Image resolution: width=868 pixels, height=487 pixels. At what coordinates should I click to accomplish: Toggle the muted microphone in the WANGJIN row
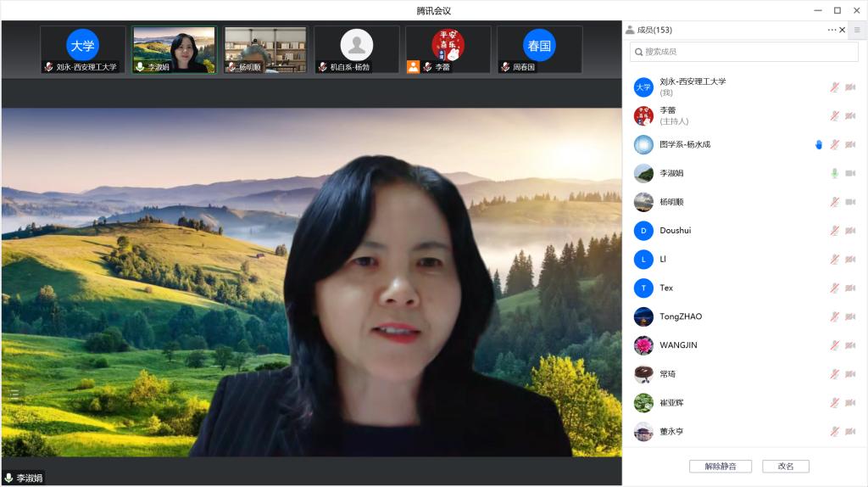click(834, 345)
